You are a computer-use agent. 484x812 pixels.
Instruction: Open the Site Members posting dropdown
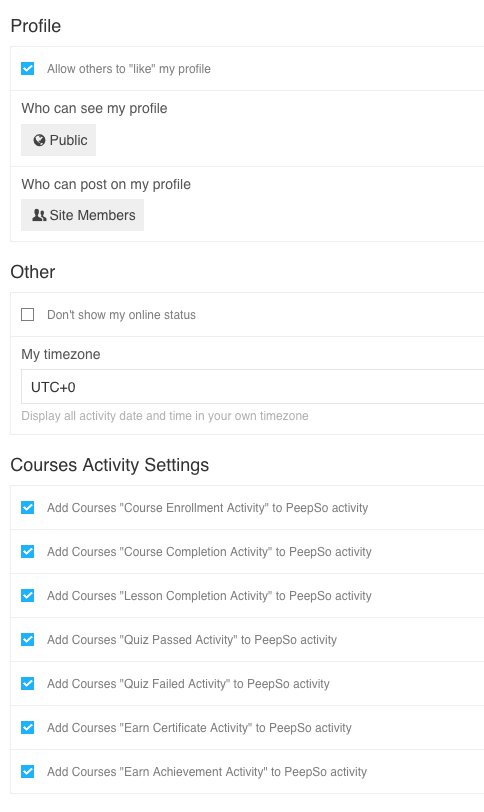pos(82,215)
